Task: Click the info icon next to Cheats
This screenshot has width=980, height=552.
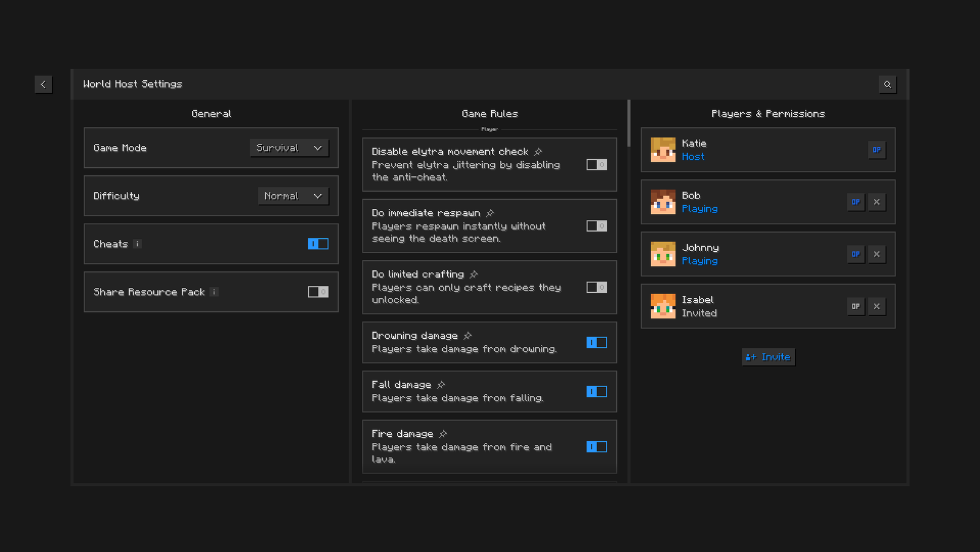Action: pos(138,244)
